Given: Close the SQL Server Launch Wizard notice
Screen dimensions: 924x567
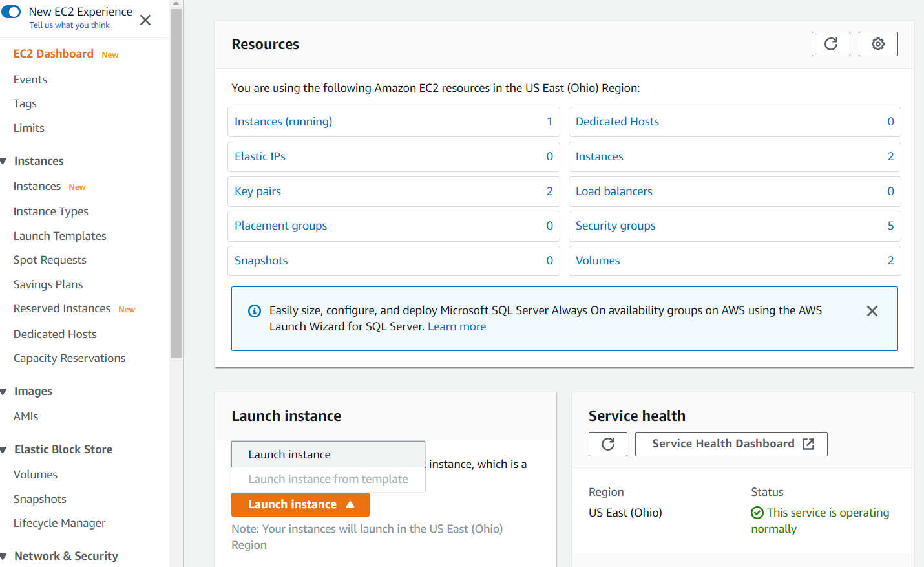Looking at the screenshot, I should [872, 311].
